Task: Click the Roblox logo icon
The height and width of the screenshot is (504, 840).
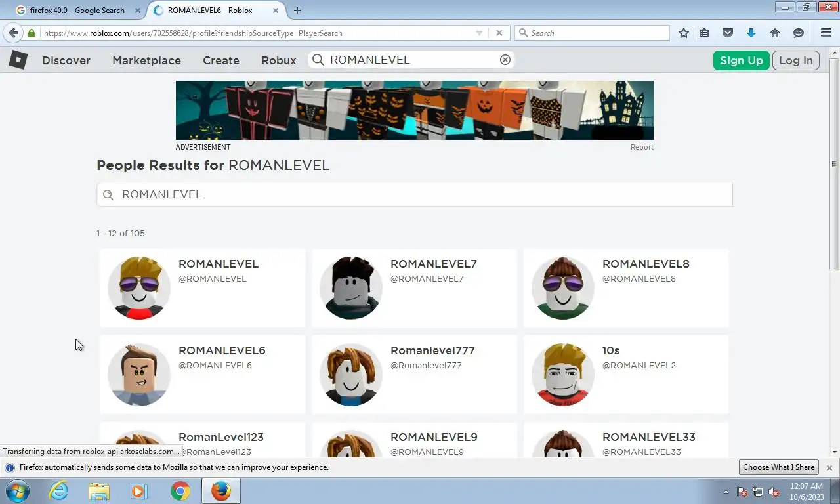Action: coord(18,60)
